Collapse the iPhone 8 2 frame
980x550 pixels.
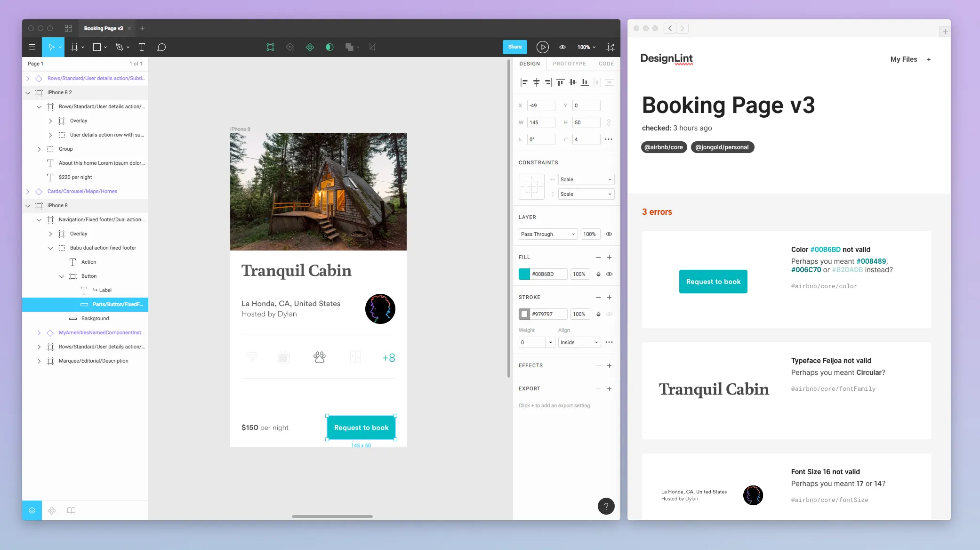pyautogui.click(x=28, y=93)
